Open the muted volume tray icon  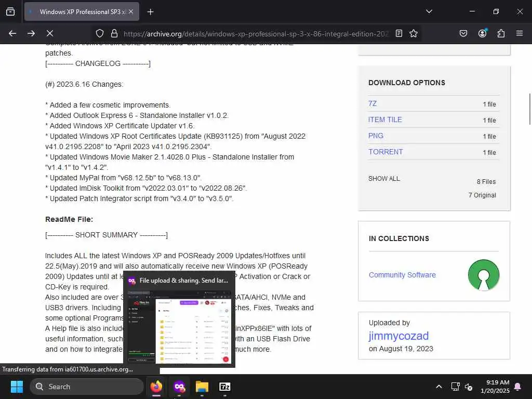click(x=469, y=387)
